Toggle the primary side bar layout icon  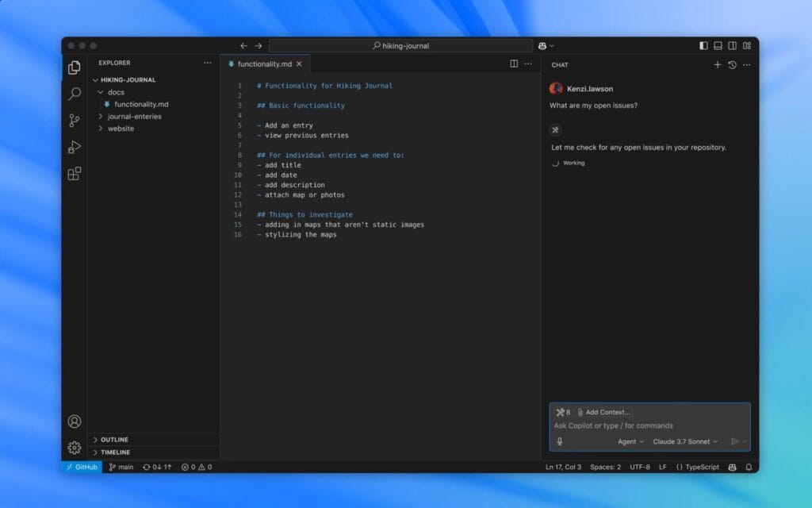pos(703,45)
